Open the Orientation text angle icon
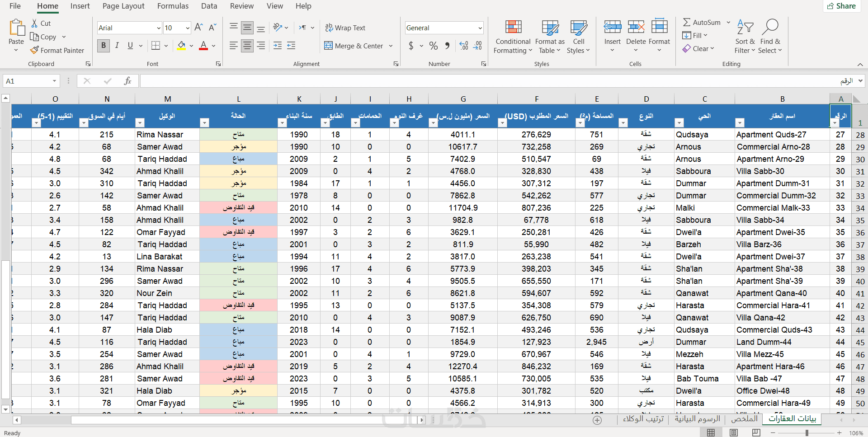The image size is (868, 437). click(x=278, y=28)
